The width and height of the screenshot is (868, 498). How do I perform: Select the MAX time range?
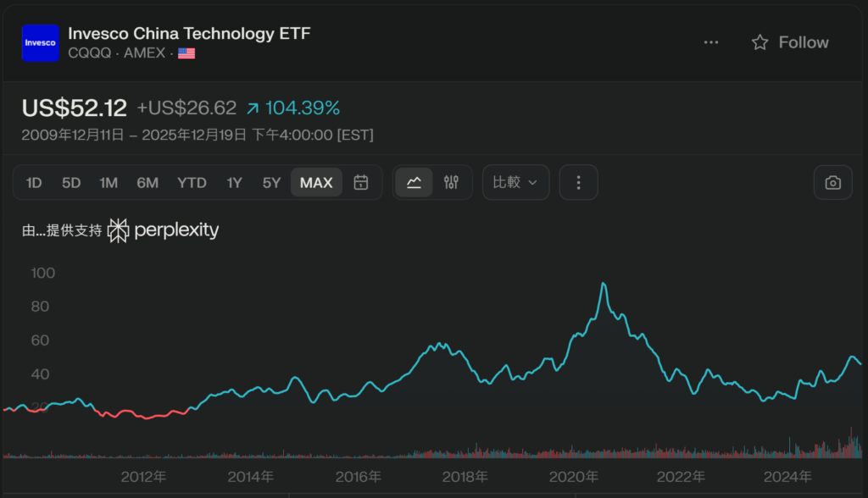[316, 182]
